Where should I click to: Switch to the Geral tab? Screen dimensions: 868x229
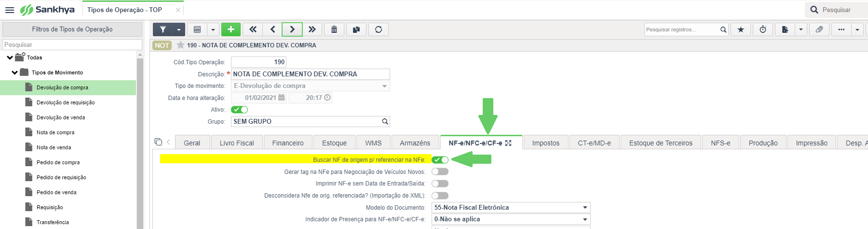[192, 143]
